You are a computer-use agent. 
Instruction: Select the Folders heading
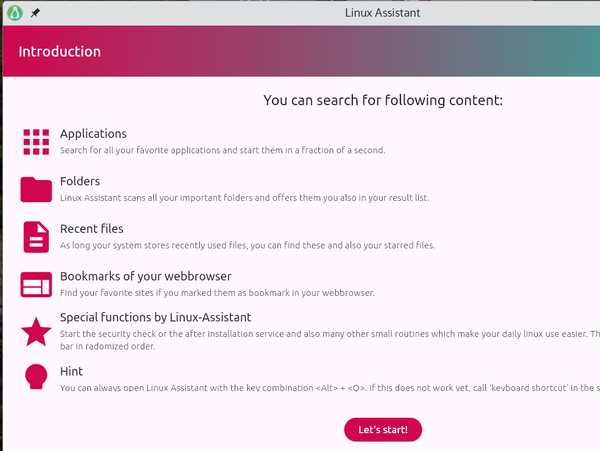(x=80, y=181)
